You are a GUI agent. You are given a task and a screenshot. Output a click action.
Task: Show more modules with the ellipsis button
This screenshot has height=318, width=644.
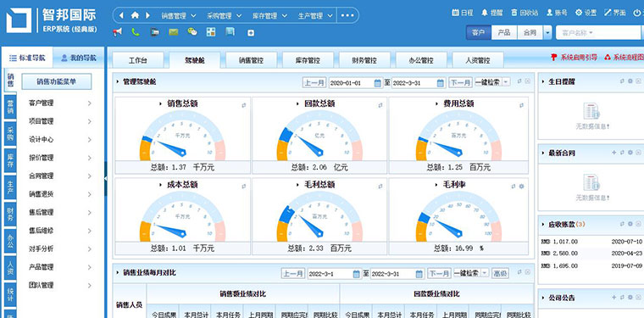[x=347, y=15]
